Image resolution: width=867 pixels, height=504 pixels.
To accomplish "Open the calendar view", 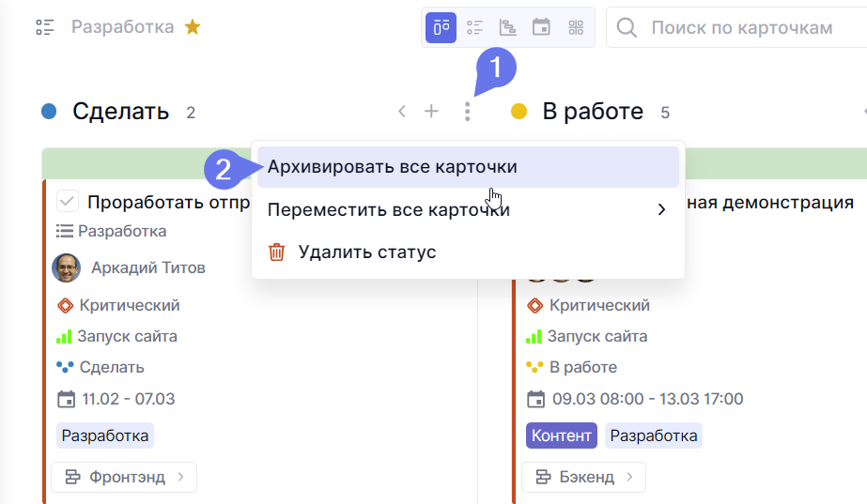I will click(x=541, y=27).
